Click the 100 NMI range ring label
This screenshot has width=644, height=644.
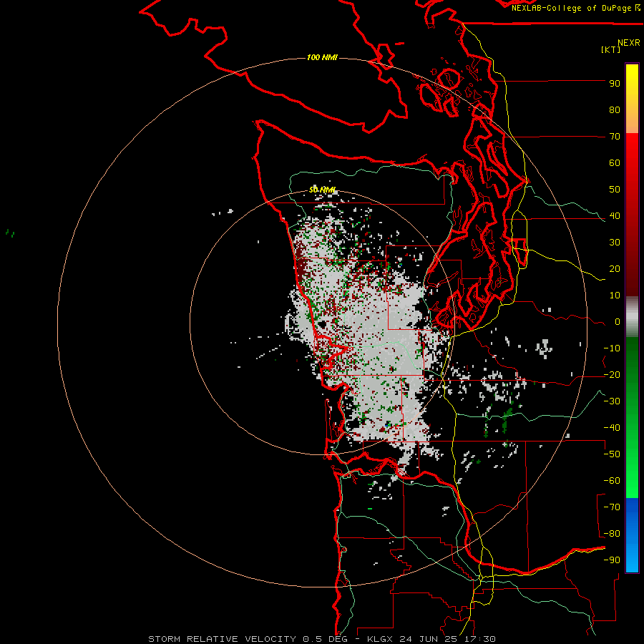(322, 57)
